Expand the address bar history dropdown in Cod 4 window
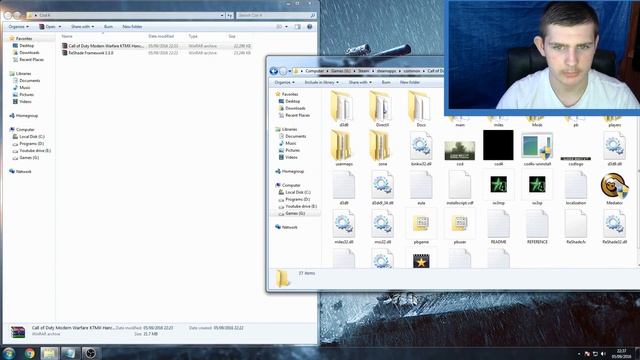This screenshot has width=640, height=360. [222, 15]
